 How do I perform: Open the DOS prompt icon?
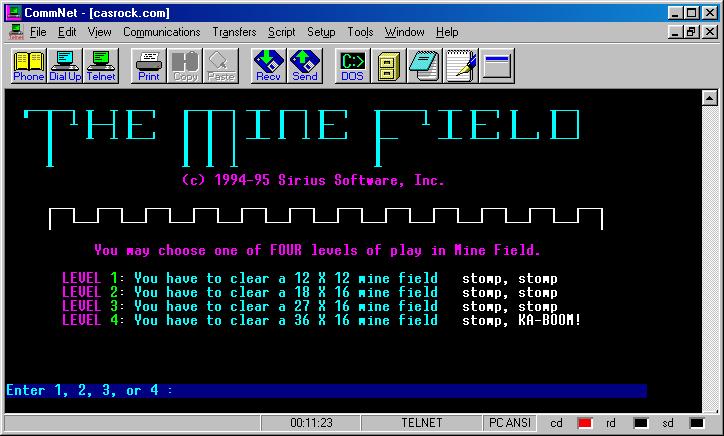(x=353, y=66)
